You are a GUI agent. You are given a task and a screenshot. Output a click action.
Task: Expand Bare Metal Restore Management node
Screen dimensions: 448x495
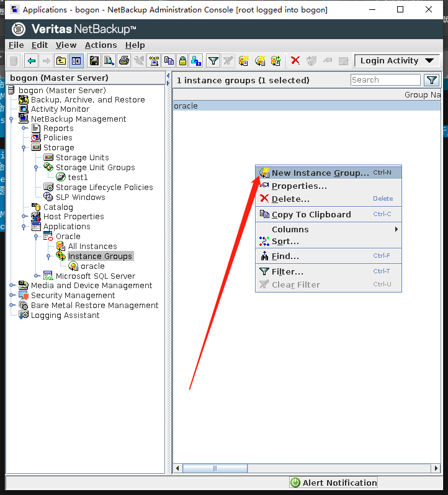11,306
